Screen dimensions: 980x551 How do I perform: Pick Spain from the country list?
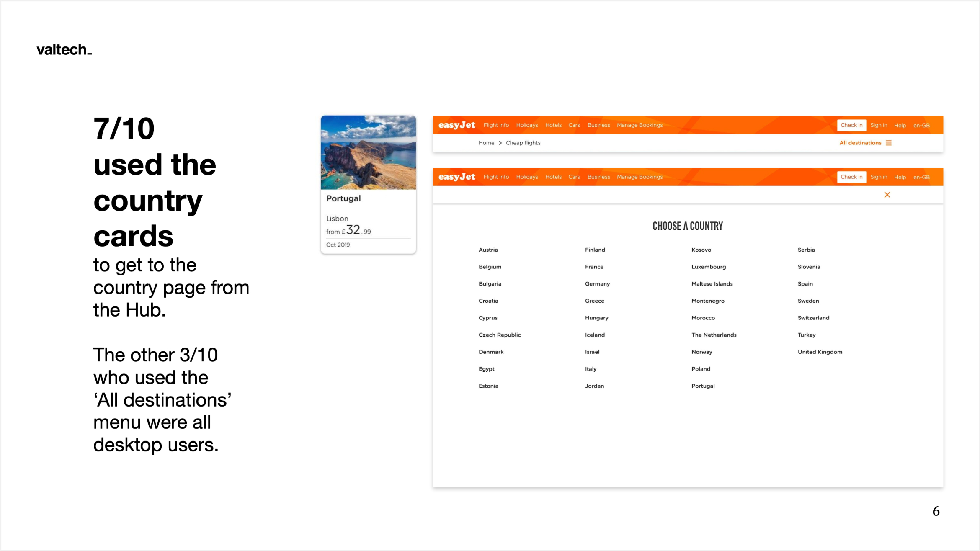805,284
